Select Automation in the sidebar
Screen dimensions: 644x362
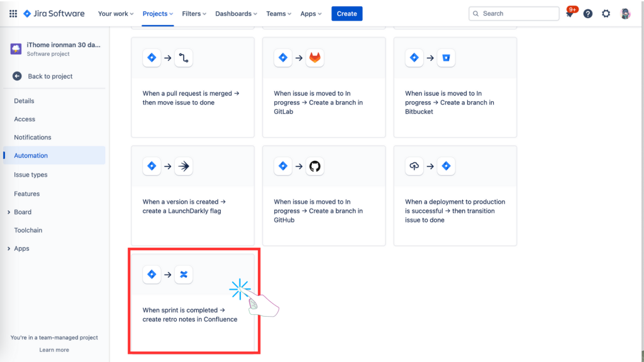[x=54, y=155]
